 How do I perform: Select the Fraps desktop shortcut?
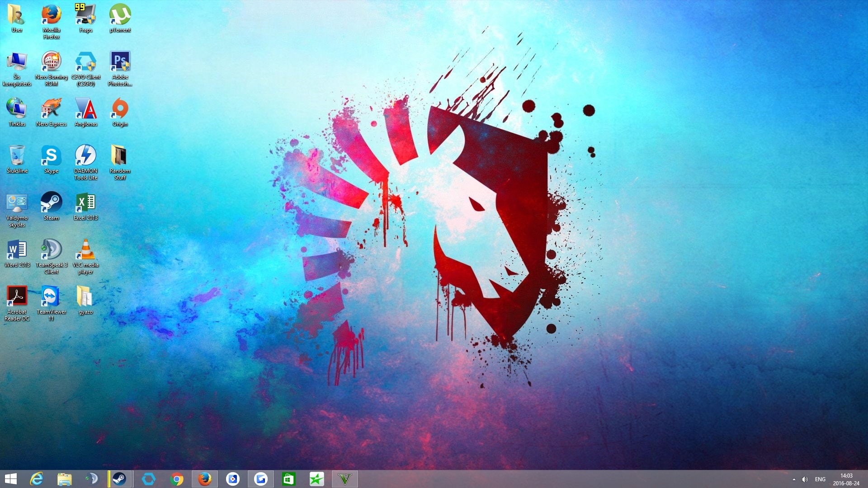85,14
